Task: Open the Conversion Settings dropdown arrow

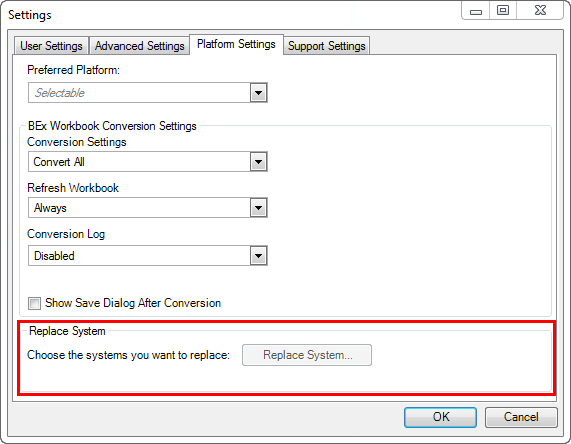Action: point(259,162)
